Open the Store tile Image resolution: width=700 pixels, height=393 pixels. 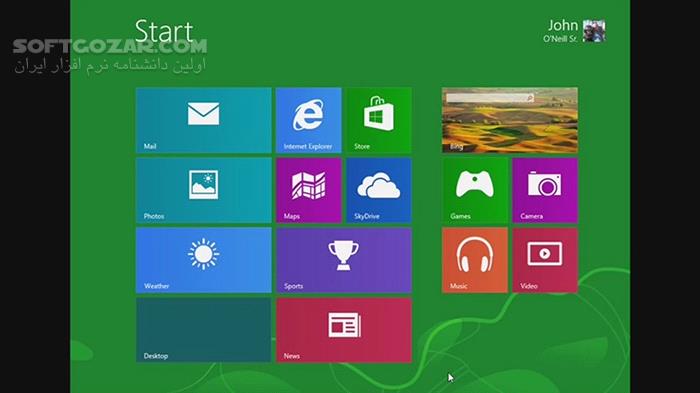[x=379, y=120]
